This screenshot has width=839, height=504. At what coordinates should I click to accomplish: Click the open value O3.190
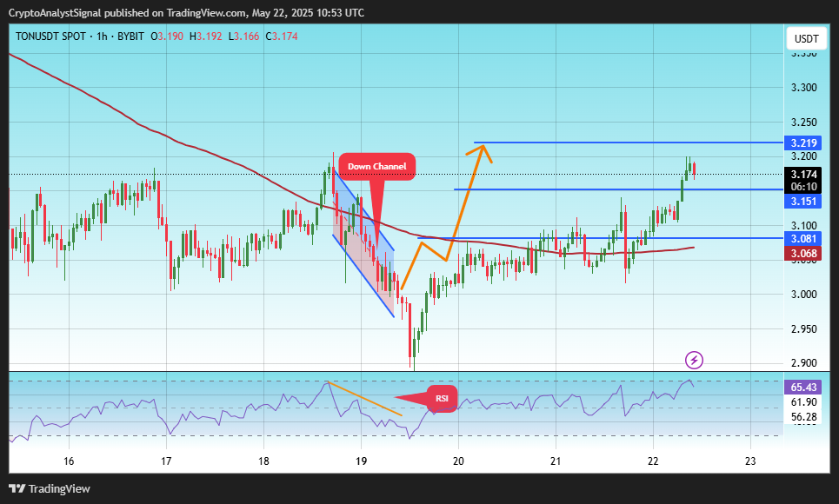click(x=167, y=36)
